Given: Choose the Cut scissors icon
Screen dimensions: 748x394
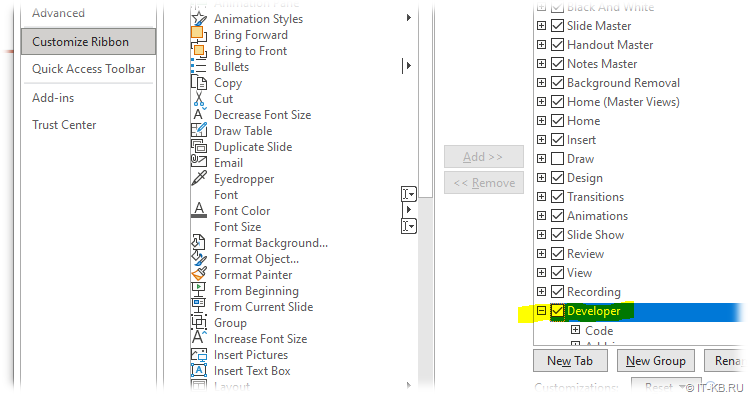Looking at the screenshot, I should click(199, 99).
